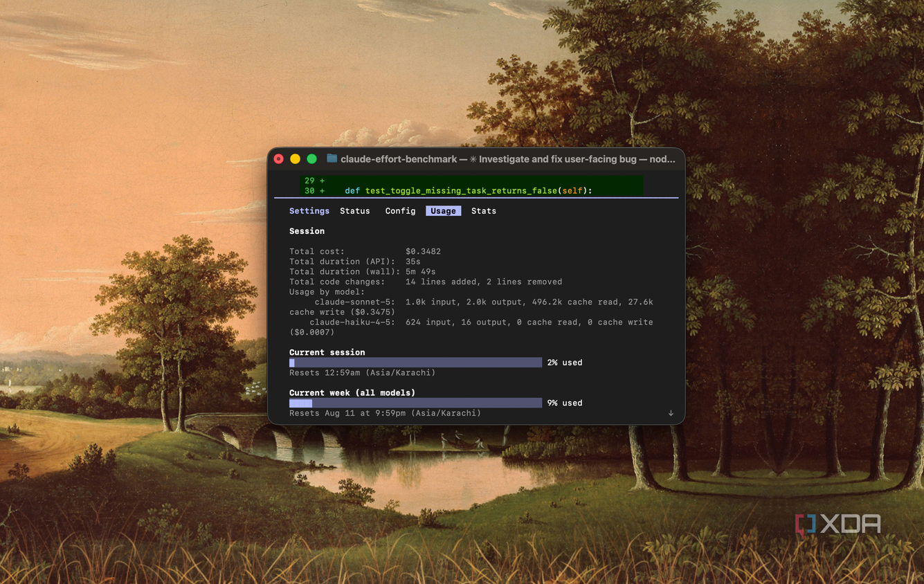Click the down arrow scroll indicator
924x584 pixels.
coord(671,413)
